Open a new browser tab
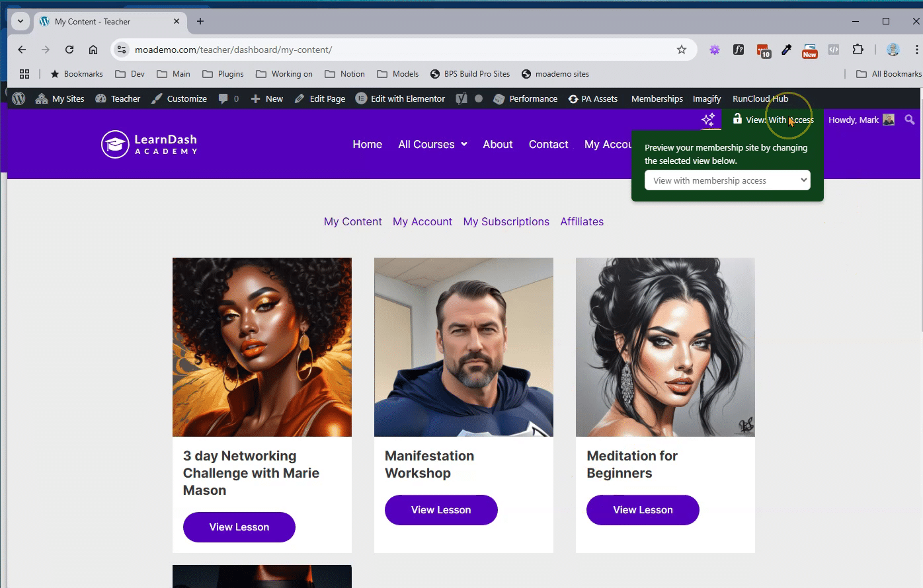 [200, 21]
